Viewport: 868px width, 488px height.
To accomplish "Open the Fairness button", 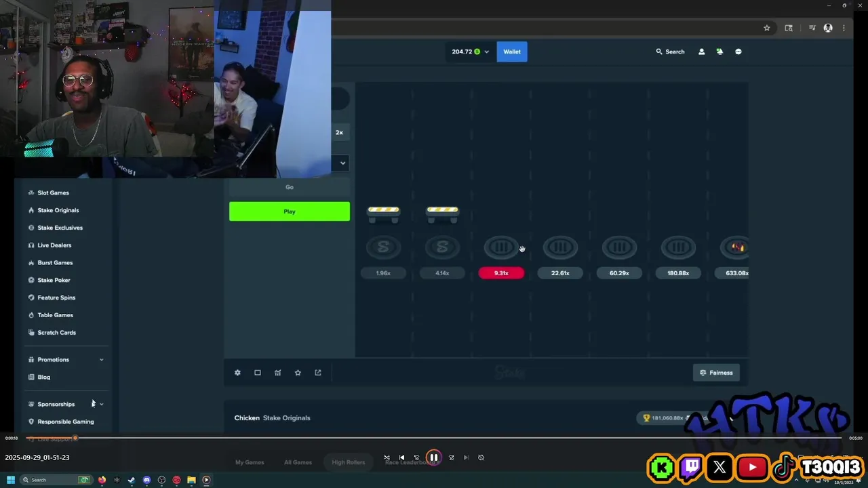I will [x=716, y=373].
